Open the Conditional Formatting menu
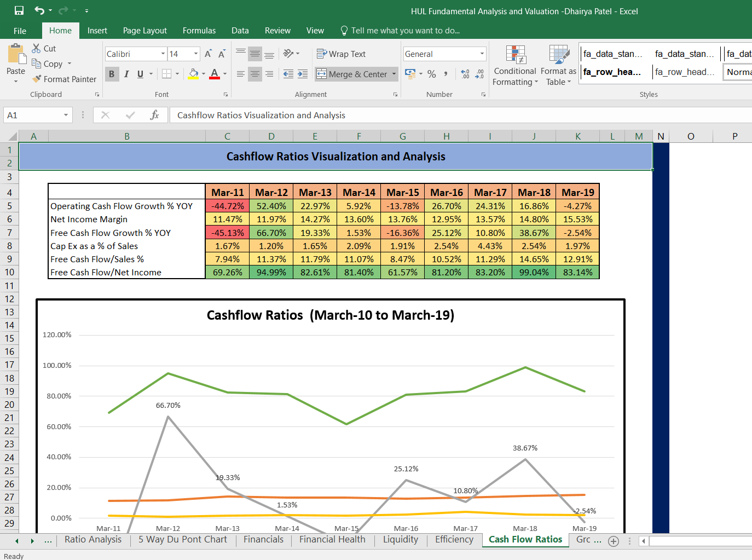Viewport: 752px width, 560px height. click(515, 66)
